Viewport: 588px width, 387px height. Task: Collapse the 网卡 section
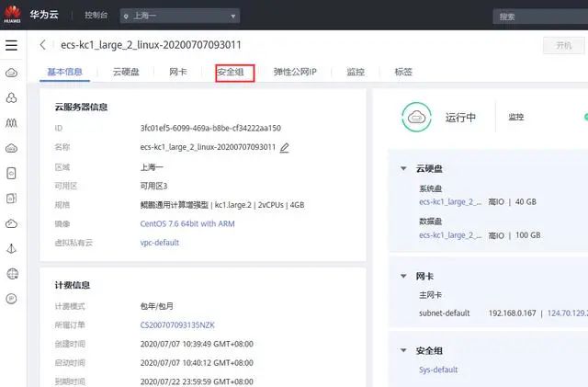tap(403, 276)
